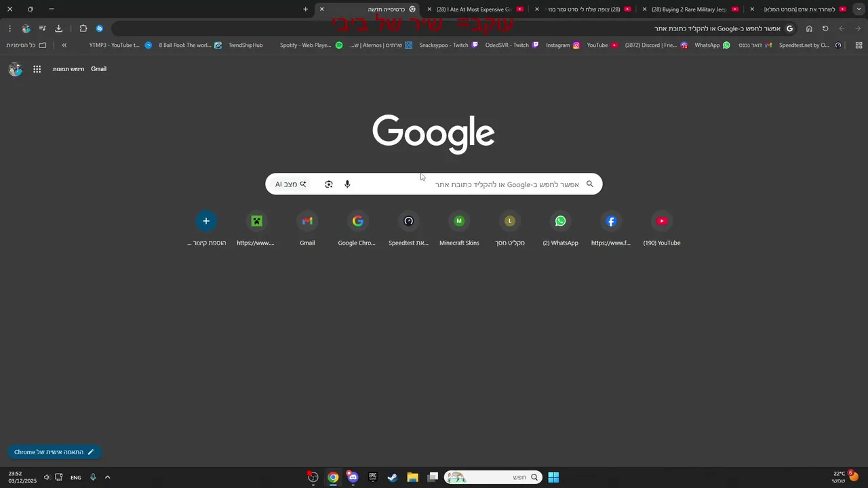Reload the page with the refresh icon
868x488 pixels.
pos(825,28)
